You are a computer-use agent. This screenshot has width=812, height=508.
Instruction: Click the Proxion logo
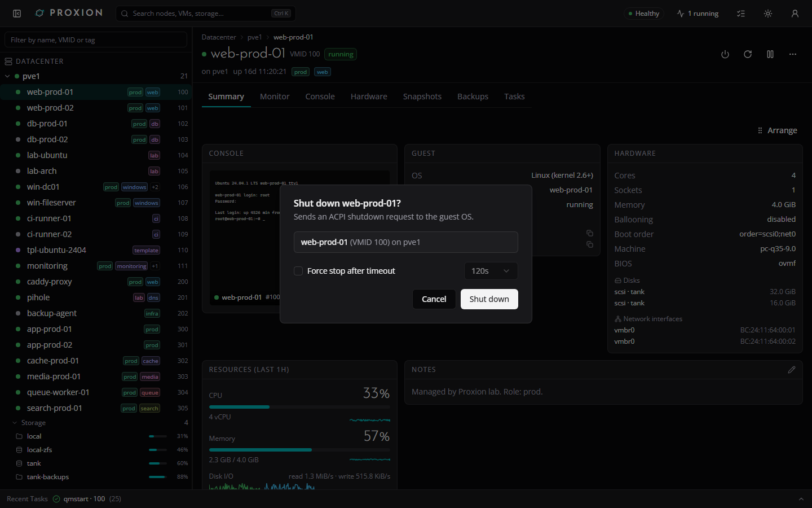point(69,13)
